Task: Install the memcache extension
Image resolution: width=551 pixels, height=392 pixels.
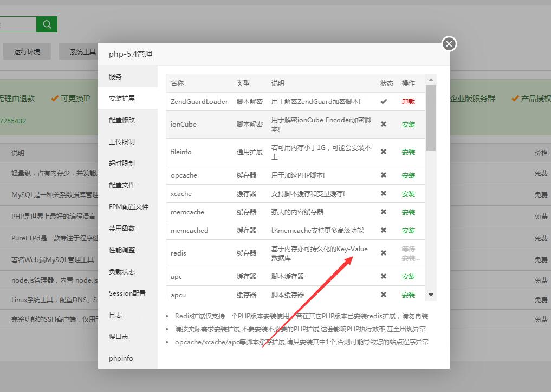Action: tap(408, 212)
